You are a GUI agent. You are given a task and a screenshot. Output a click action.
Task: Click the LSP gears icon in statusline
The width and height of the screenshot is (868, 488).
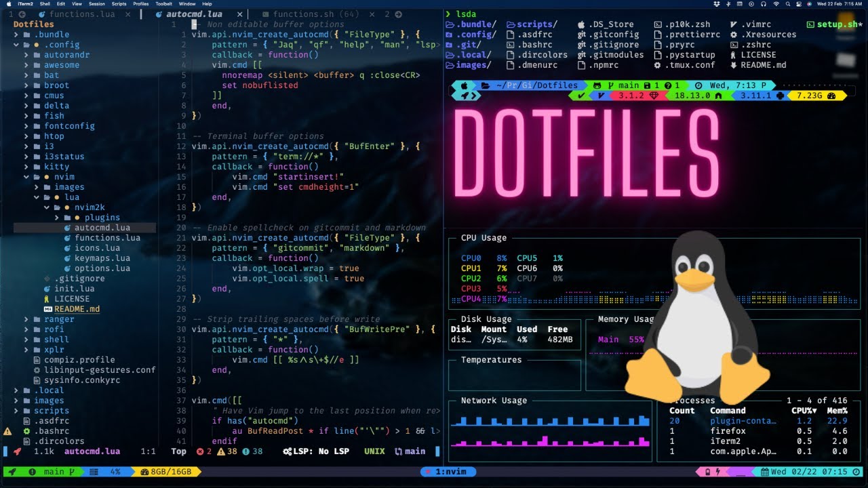(288, 451)
